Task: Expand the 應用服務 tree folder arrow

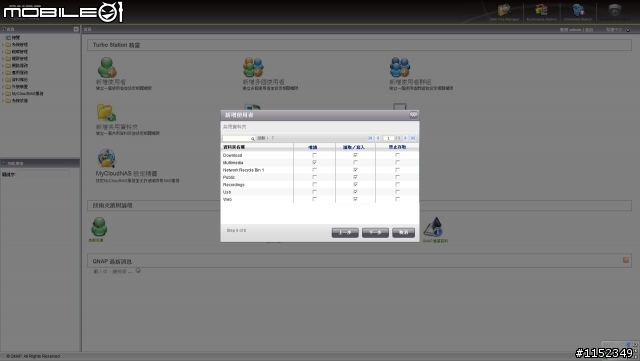Action: 3,73
